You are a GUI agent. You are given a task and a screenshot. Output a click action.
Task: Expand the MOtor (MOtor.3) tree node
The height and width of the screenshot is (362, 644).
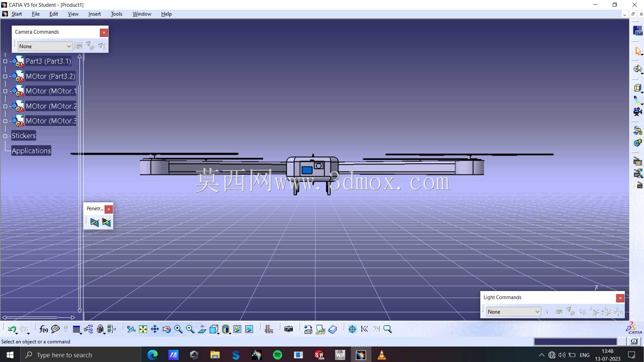pyautogui.click(x=5, y=121)
